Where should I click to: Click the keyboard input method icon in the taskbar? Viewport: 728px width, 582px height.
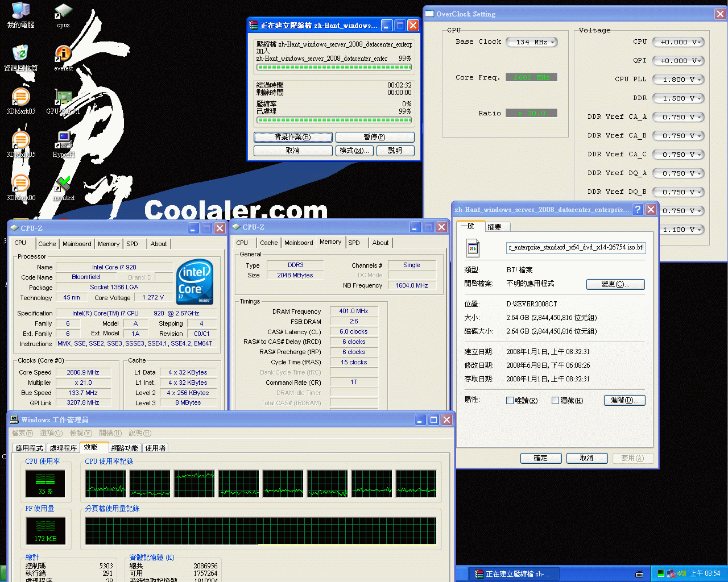639,574
